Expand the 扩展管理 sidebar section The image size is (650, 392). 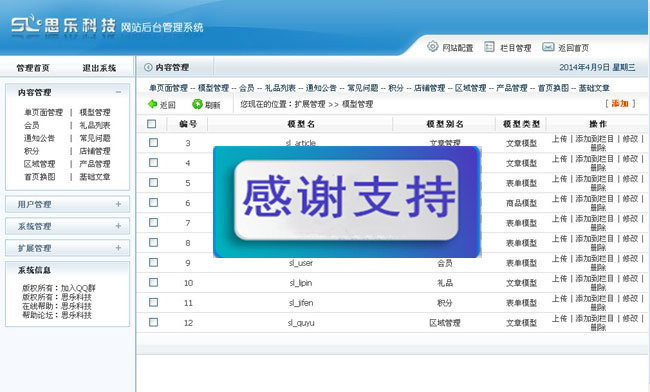point(119,248)
